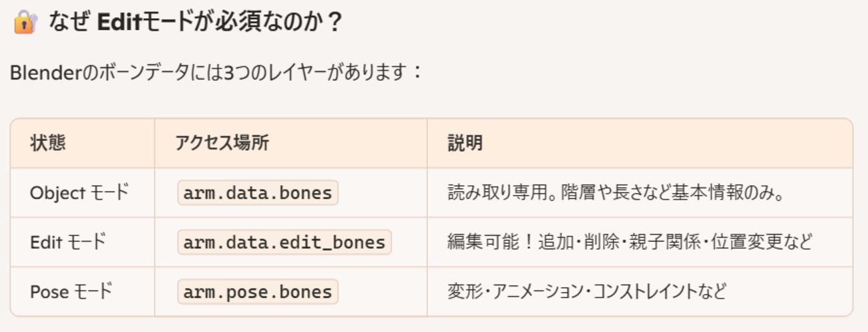The height and width of the screenshot is (332, 868).
Task: Click the lock emoji icon in the heading
Action: [25, 22]
